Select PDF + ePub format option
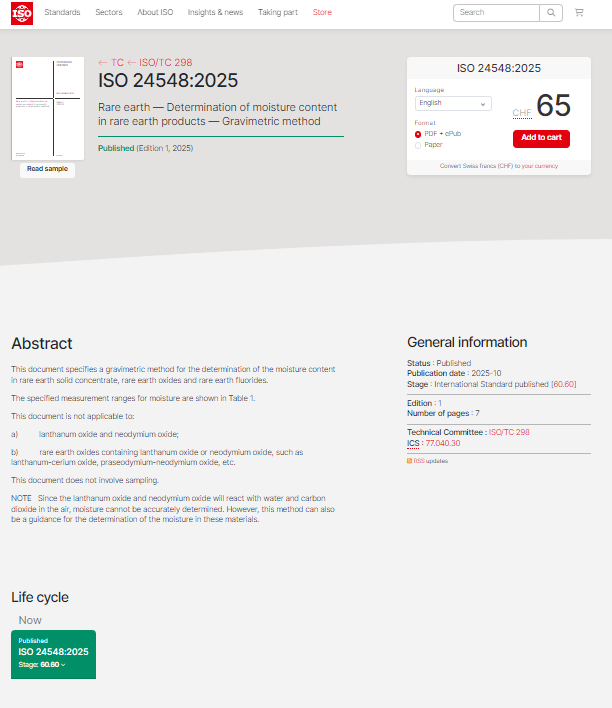This screenshot has height=708, width=612. click(418, 134)
